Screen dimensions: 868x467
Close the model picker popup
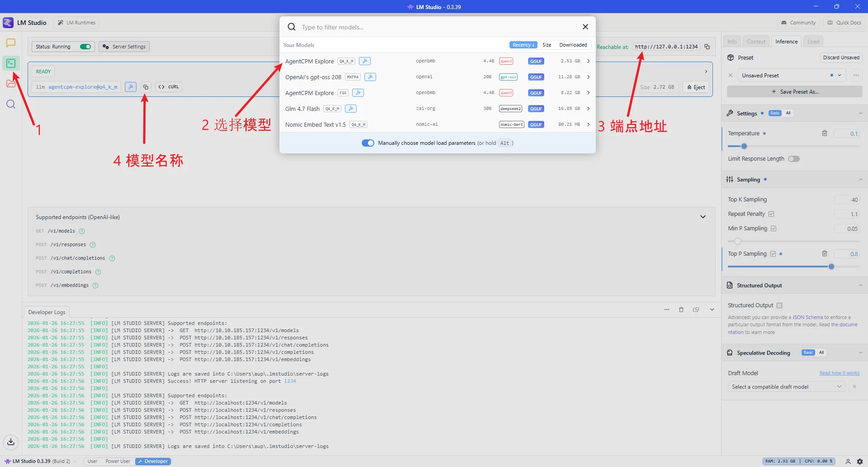pos(585,27)
